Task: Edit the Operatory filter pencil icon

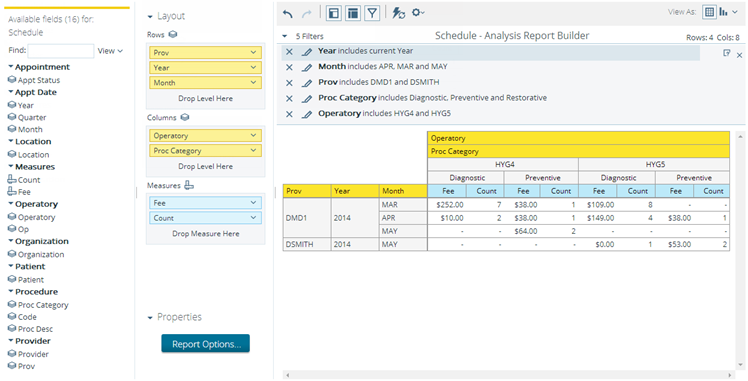Action: [307, 114]
